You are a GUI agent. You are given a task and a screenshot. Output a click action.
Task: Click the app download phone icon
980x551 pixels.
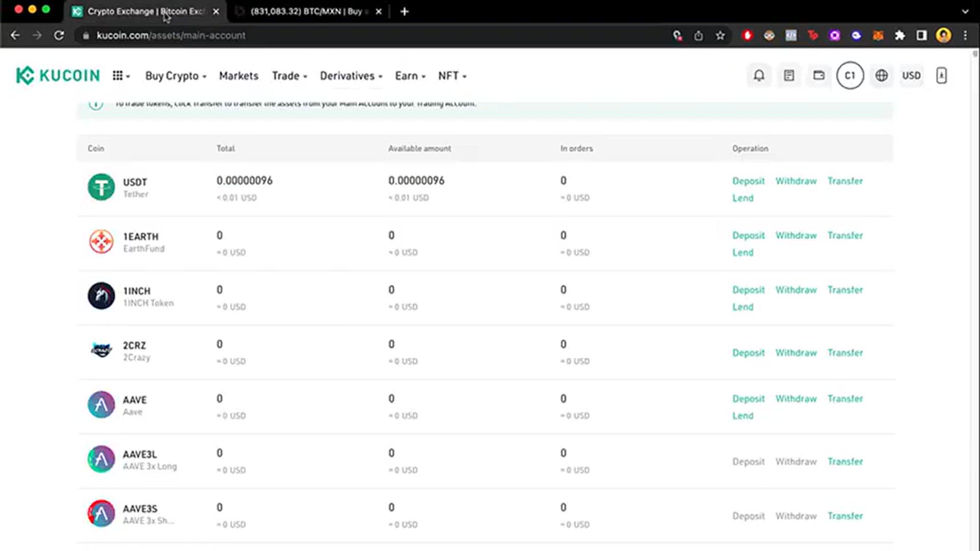pos(942,76)
